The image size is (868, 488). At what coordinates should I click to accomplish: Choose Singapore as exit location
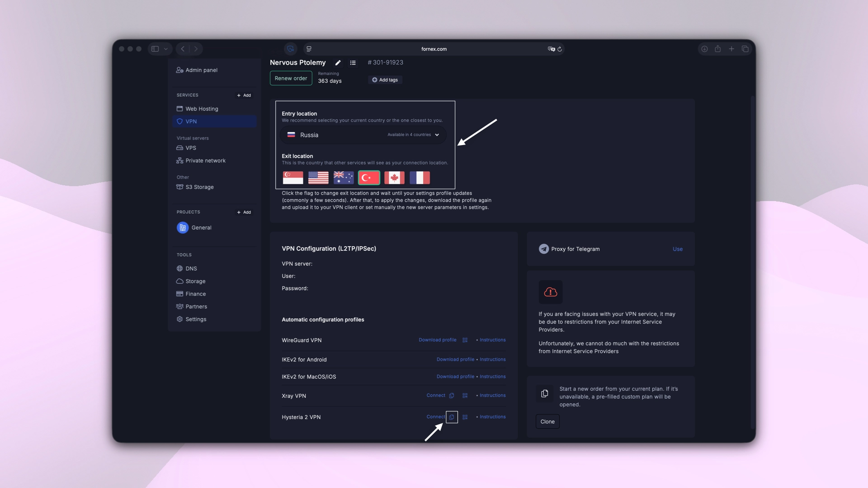point(292,178)
